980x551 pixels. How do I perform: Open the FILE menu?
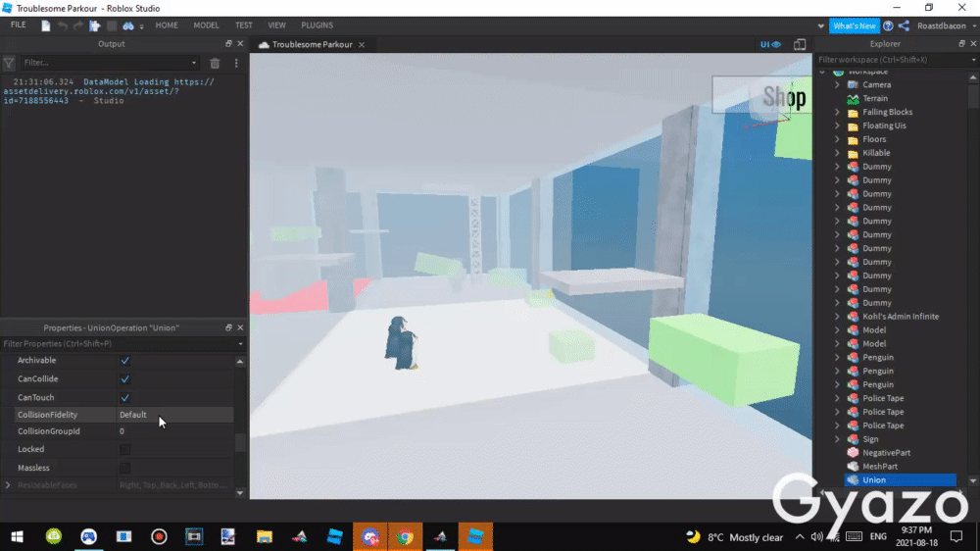coord(18,25)
